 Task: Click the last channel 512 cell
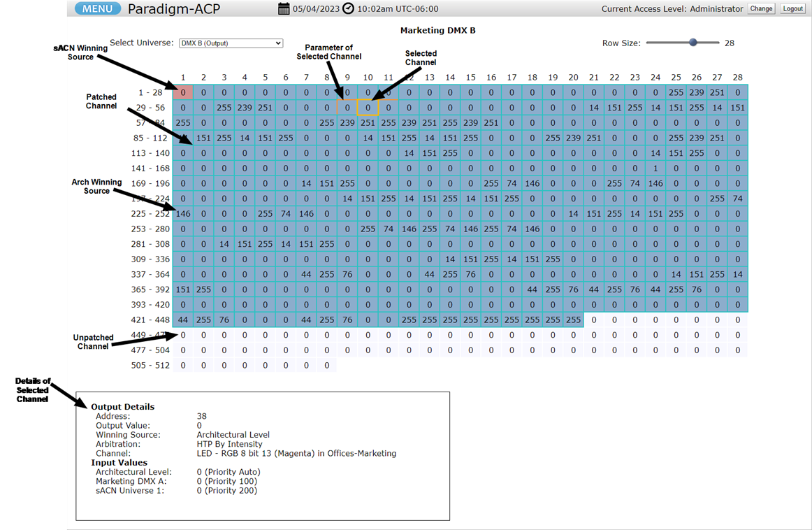(327, 365)
